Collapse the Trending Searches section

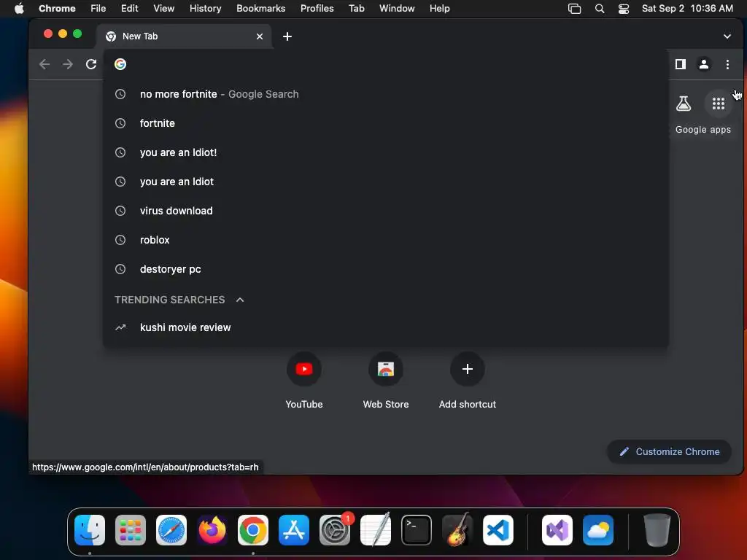coord(240,300)
